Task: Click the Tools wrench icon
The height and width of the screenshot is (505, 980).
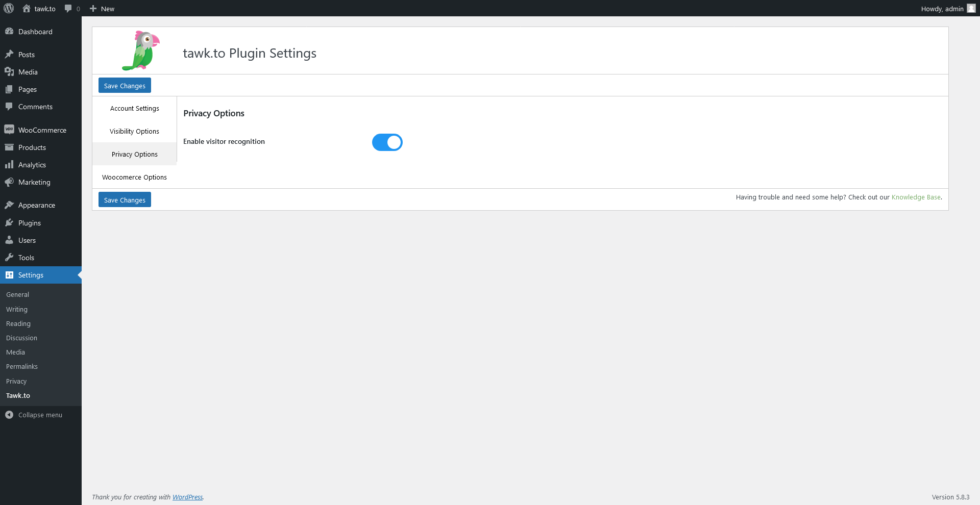Action: pyautogui.click(x=9, y=258)
